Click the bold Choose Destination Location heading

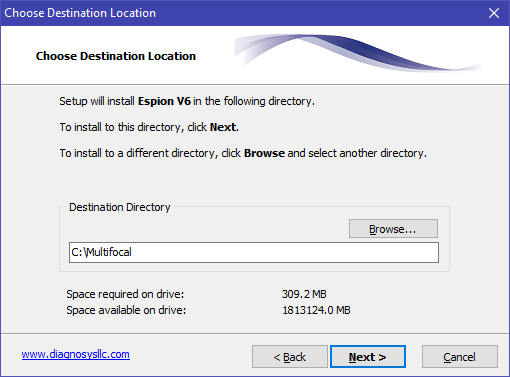point(116,56)
